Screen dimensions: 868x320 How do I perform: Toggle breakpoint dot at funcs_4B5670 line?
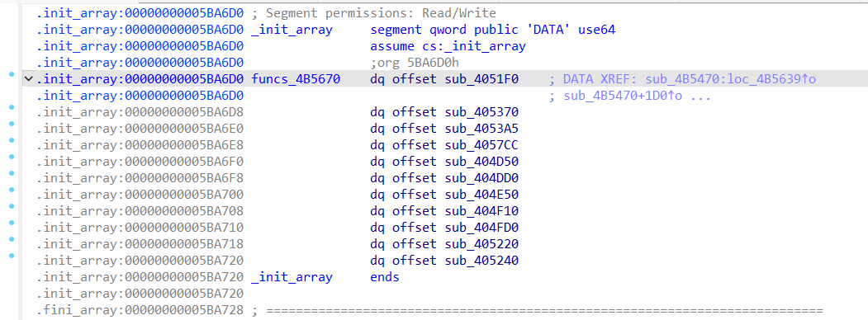(12, 74)
